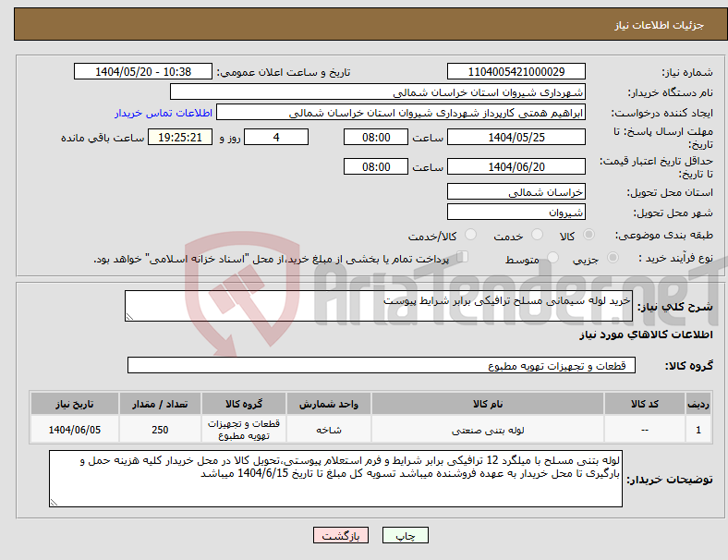728x560 pixels.
Task: Click the unit cell شاخه
Action: point(329,430)
